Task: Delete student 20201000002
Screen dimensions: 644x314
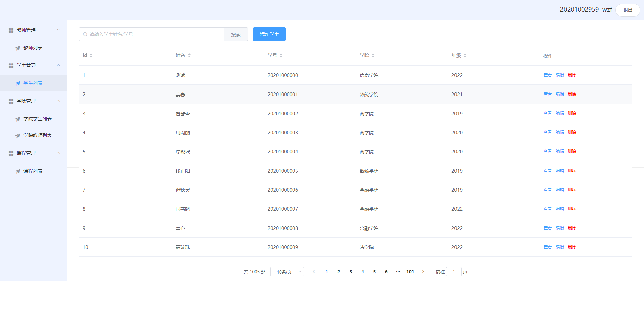Action: pyautogui.click(x=572, y=113)
